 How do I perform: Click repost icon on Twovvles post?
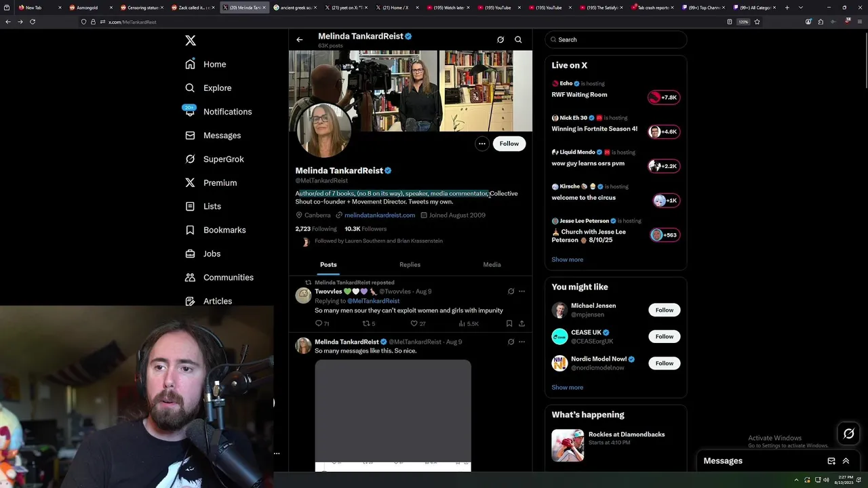click(x=366, y=324)
